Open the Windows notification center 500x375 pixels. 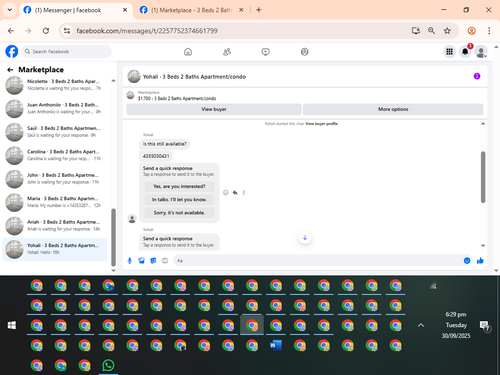click(x=484, y=326)
